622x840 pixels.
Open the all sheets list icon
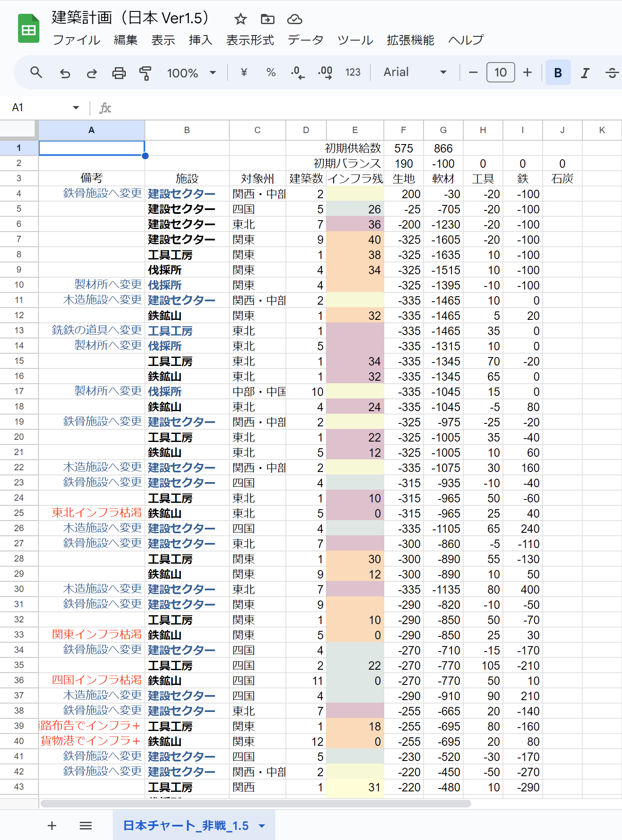pyautogui.click(x=86, y=825)
